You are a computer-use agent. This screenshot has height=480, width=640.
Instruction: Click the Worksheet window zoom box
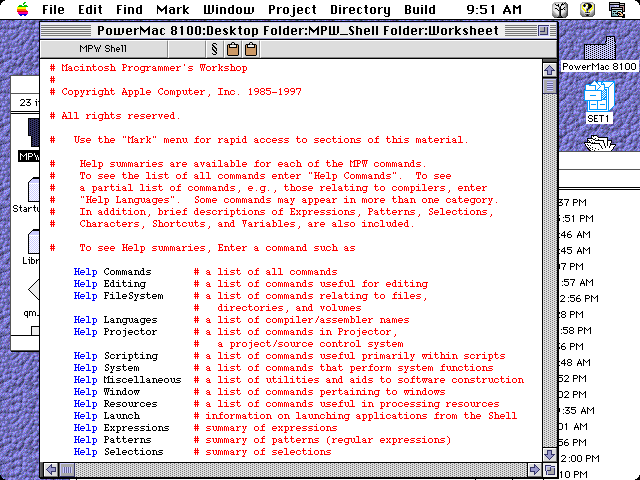pyautogui.click(x=543, y=31)
